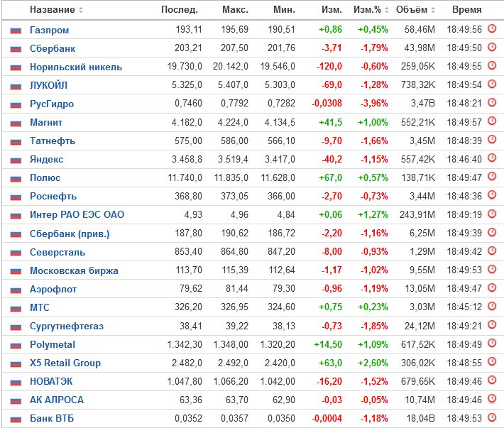Click the clock icon in Банк ВТБ row
The width and height of the screenshot is (504, 428).
tap(492, 417)
